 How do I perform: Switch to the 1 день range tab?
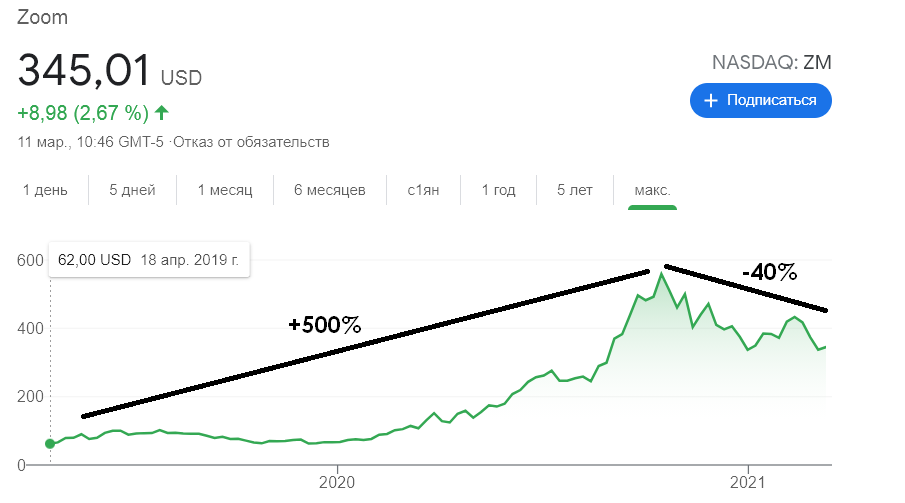pyautogui.click(x=45, y=190)
